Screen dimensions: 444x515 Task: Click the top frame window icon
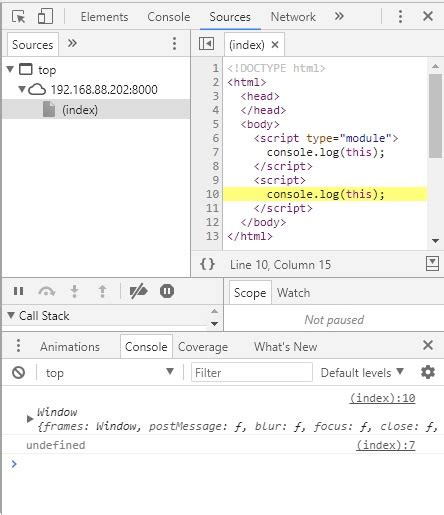coord(26,69)
